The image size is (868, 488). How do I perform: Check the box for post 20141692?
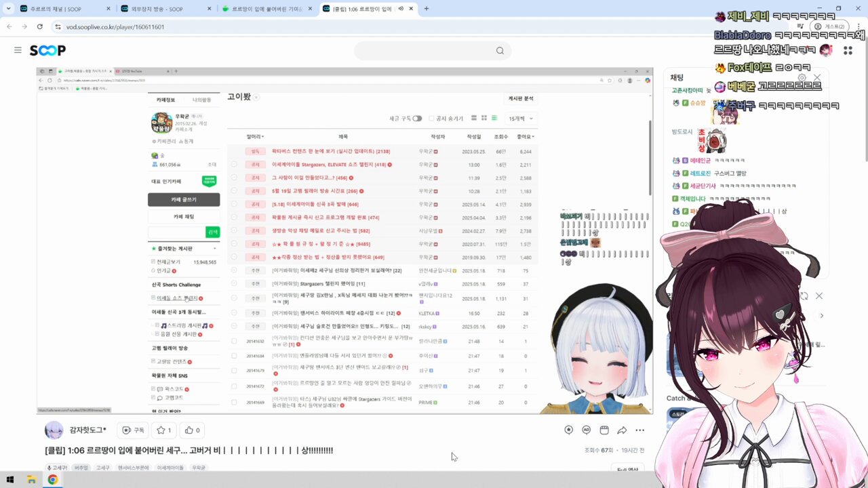point(234,341)
